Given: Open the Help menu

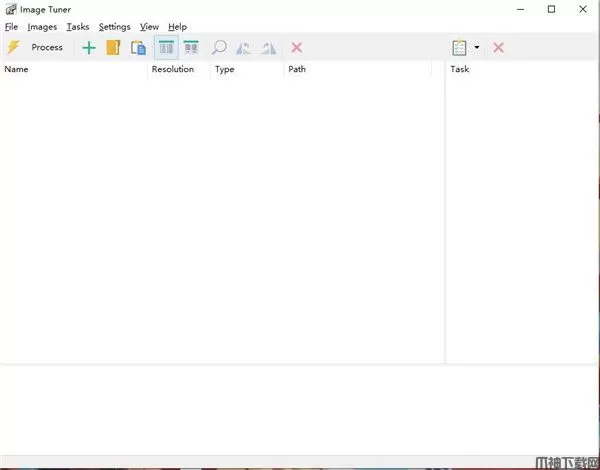Looking at the screenshot, I should tap(178, 27).
